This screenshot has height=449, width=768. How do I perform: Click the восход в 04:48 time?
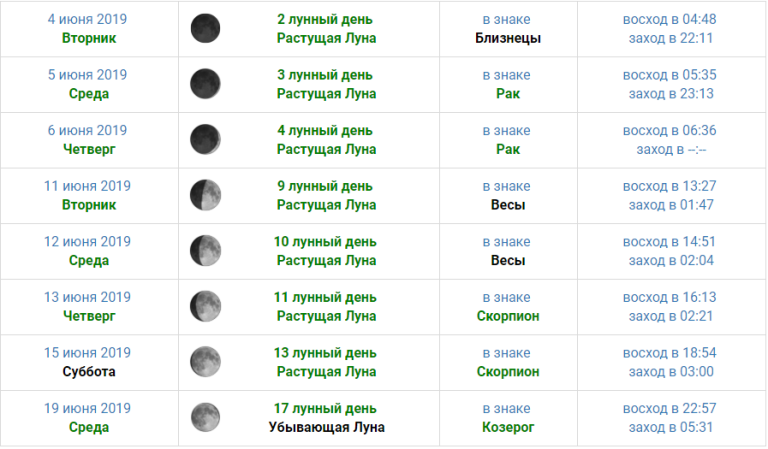[x=669, y=19]
